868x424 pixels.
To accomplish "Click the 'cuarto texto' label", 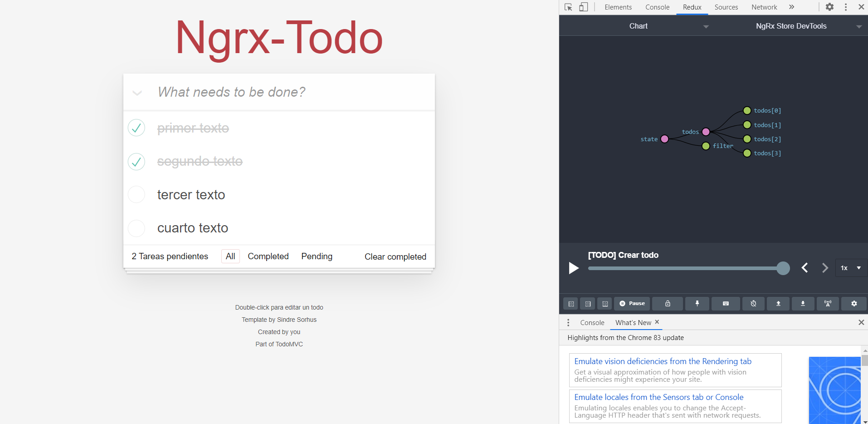I will 193,228.
